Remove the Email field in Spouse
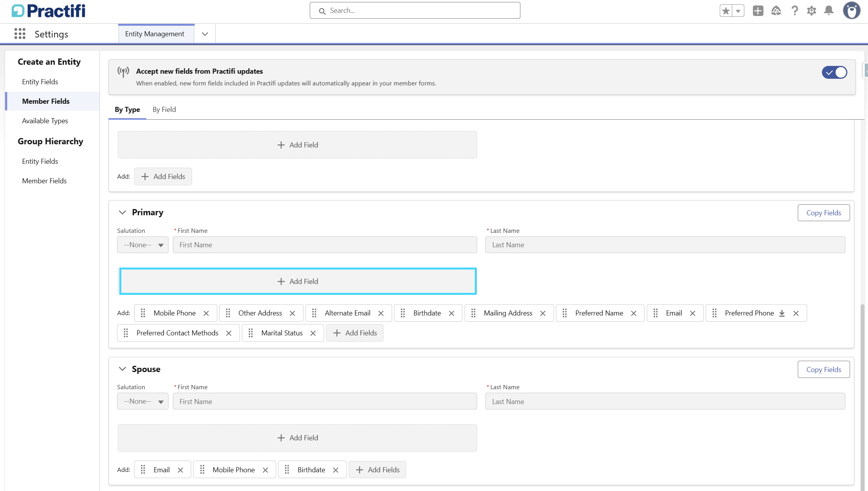The width and height of the screenshot is (868, 491). click(x=180, y=470)
